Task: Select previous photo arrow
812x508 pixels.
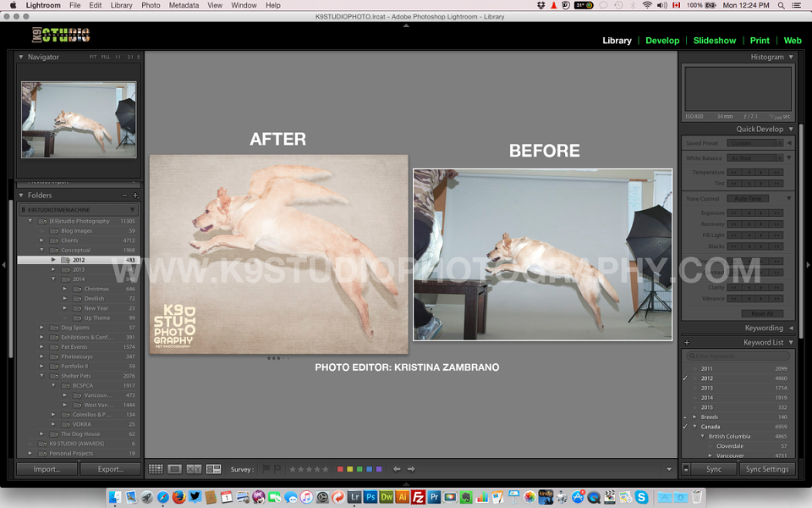Action: click(x=397, y=469)
